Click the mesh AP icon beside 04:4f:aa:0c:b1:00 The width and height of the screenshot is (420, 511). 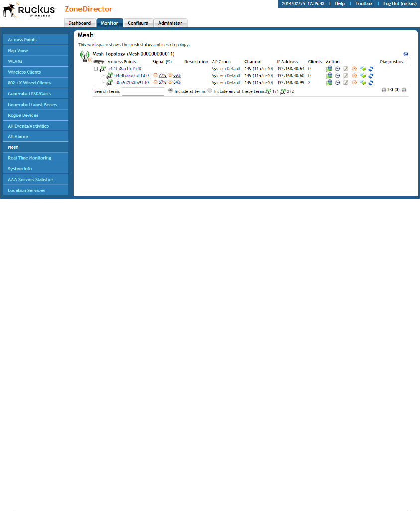pos(109,75)
